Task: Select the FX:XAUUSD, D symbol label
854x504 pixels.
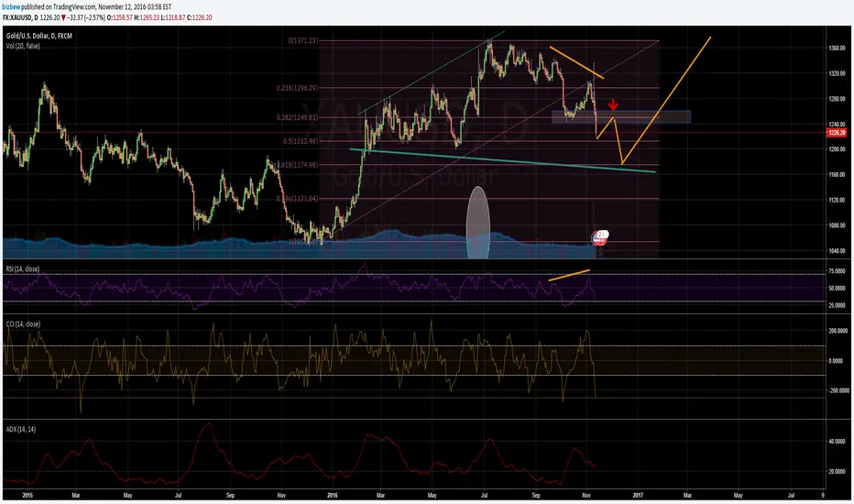Action: (21, 17)
